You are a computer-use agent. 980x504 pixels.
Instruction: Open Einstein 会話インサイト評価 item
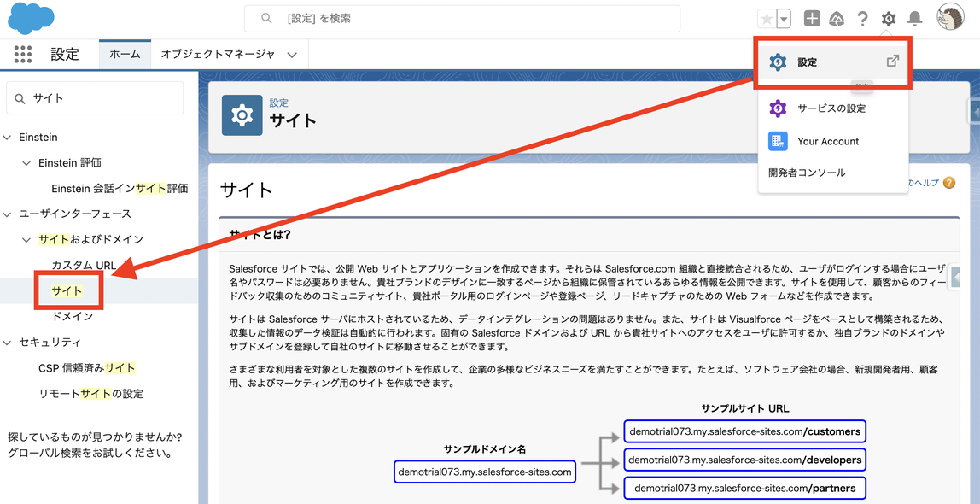[x=120, y=188]
